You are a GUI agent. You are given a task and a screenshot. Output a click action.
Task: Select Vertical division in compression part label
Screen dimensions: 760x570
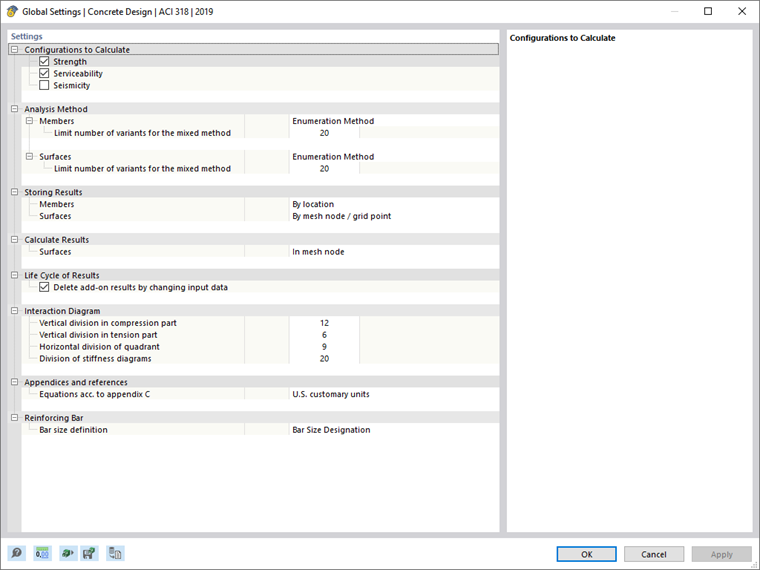[x=108, y=323]
